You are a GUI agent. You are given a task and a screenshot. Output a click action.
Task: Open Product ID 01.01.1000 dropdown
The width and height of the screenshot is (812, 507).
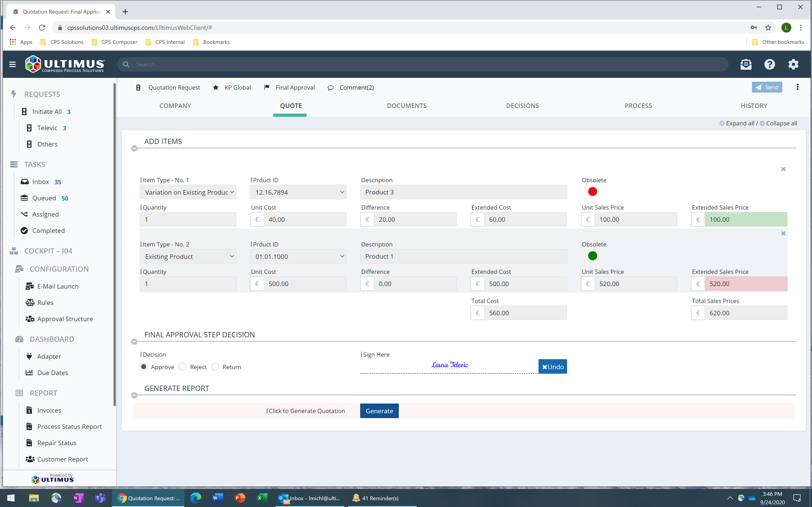(298, 256)
